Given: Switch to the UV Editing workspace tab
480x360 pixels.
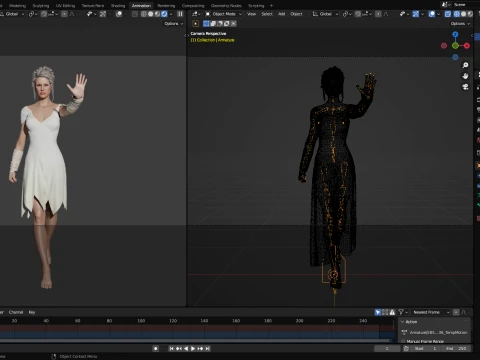Looking at the screenshot, I should pyautogui.click(x=65, y=6).
